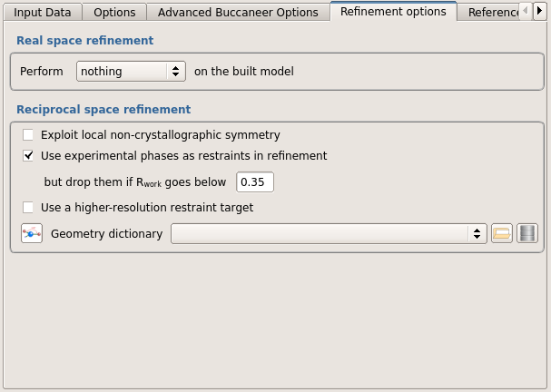Expand the Geometry dictionary combo box
This screenshot has height=392, width=551.
330,233
